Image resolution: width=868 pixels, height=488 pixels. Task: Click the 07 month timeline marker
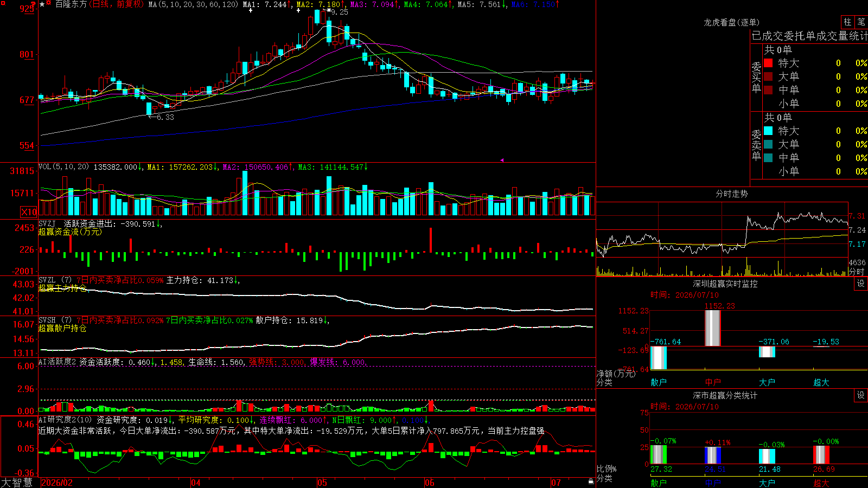point(556,483)
